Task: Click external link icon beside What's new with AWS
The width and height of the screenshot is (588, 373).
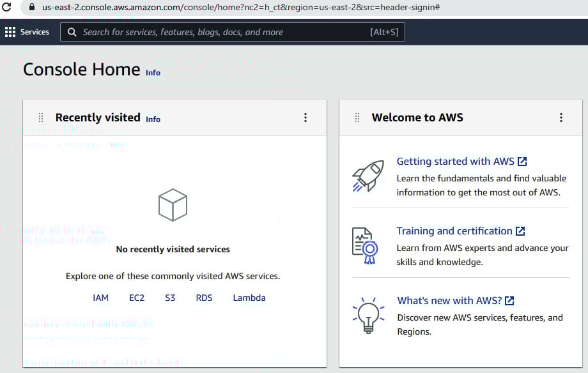Action: [x=509, y=301]
